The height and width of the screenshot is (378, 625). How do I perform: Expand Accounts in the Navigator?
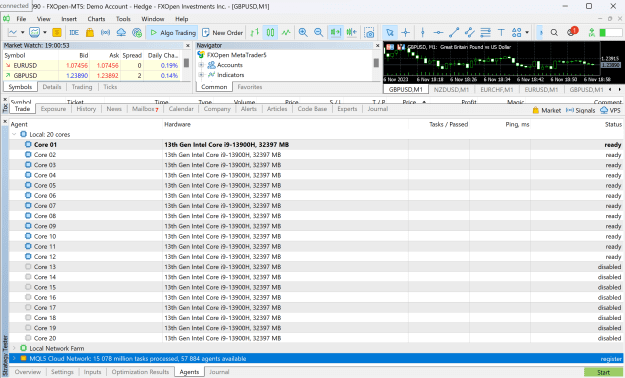[201, 65]
